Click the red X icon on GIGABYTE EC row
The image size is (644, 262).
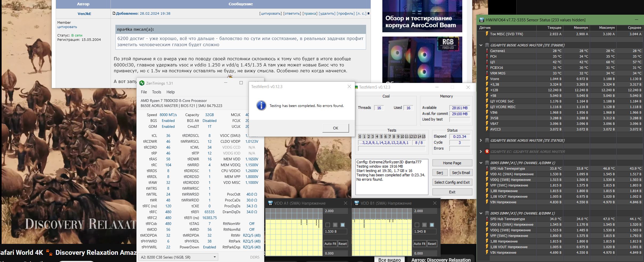[x=487, y=152]
